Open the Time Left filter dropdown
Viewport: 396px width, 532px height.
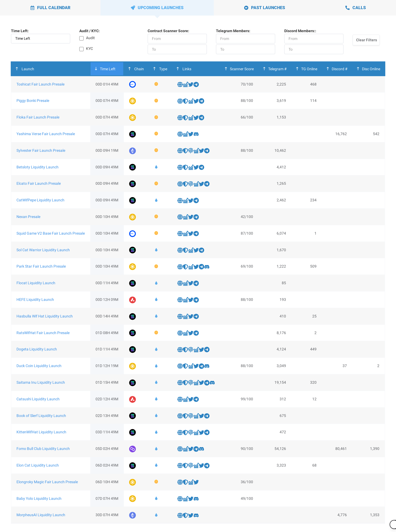(x=40, y=39)
